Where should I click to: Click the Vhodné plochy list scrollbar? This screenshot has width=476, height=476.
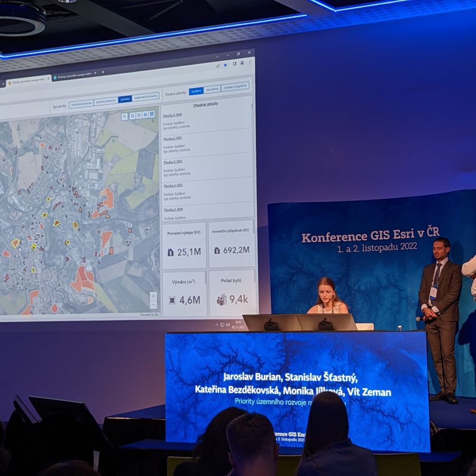(252, 105)
